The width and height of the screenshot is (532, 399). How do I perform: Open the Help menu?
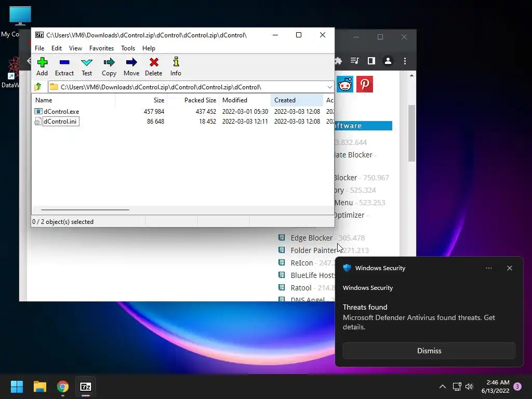(x=149, y=48)
